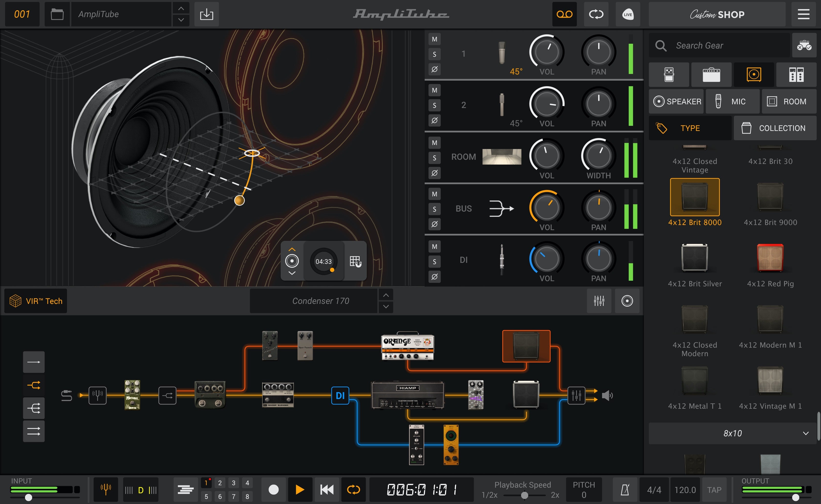Toggle phase invert on the DI channel

click(434, 277)
